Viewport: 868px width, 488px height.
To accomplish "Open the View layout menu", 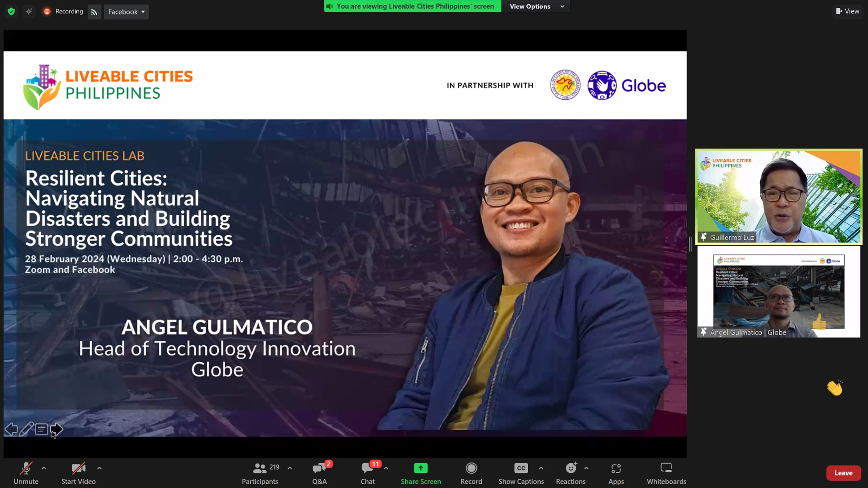I will click(848, 11).
